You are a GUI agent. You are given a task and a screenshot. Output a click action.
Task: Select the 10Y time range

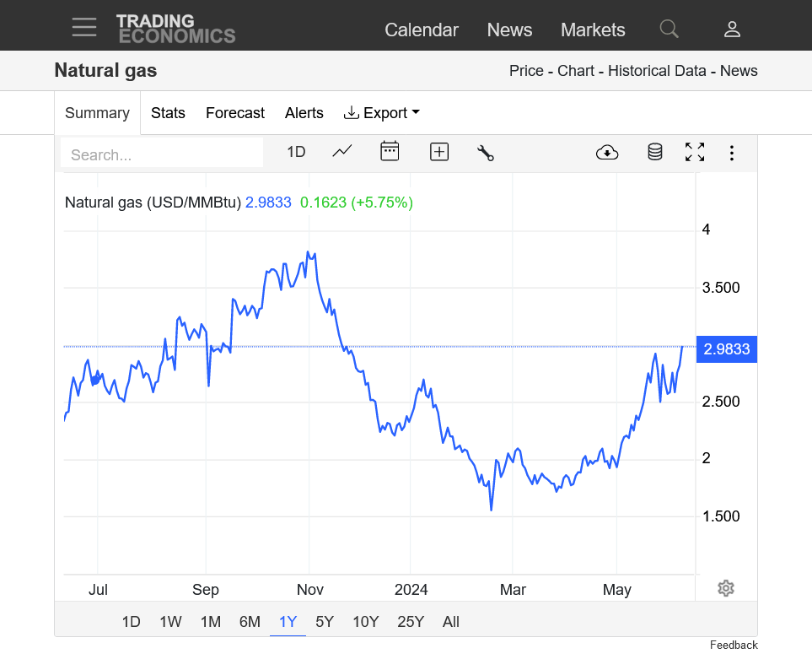click(366, 621)
